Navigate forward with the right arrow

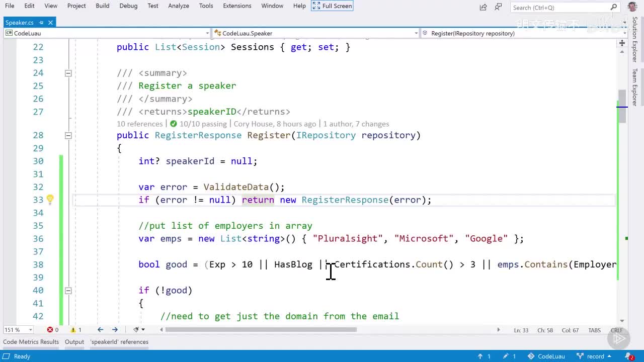115,330
